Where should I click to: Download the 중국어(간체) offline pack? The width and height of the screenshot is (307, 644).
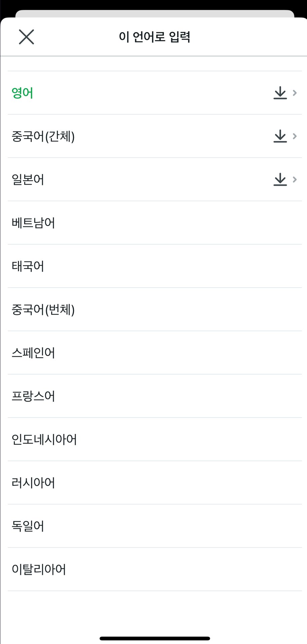280,136
